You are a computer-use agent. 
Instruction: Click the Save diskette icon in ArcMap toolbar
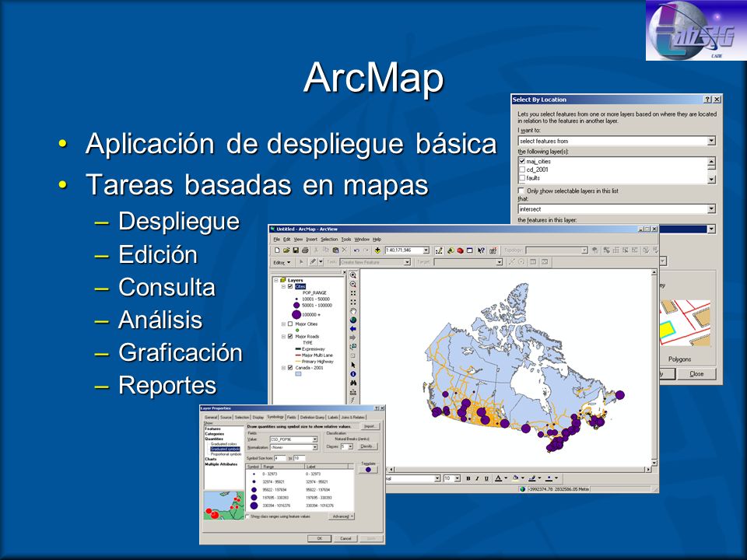click(296, 250)
